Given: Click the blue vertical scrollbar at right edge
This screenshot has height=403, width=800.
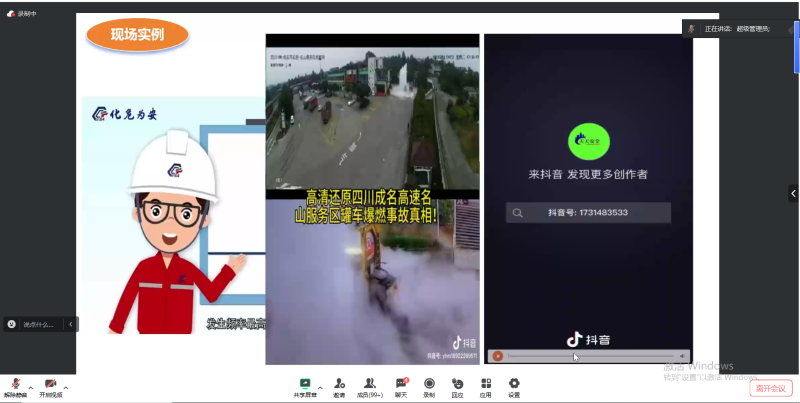Looking at the screenshot, I should 797,47.
